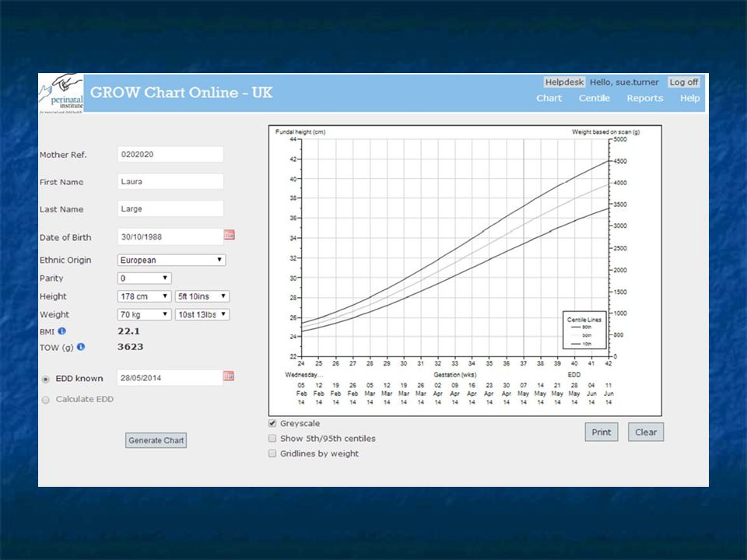Open the Reports menu
Image resolution: width=747 pixels, height=560 pixels.
coord(644,98)
